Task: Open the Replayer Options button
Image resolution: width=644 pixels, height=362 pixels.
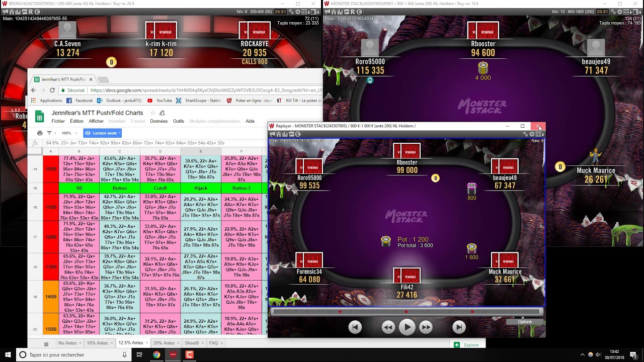Action: (525, 322)
